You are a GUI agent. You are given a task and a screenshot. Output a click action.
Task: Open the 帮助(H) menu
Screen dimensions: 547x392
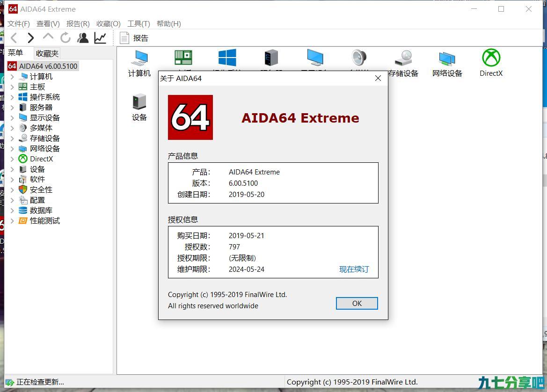click(x=169, y=24)
